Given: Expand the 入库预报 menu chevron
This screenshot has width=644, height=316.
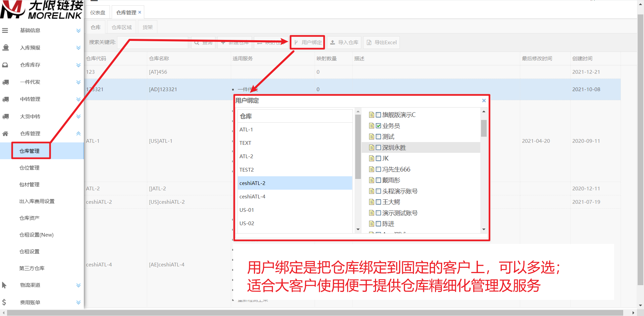Looking at the screenshot, I should point(78,48).
